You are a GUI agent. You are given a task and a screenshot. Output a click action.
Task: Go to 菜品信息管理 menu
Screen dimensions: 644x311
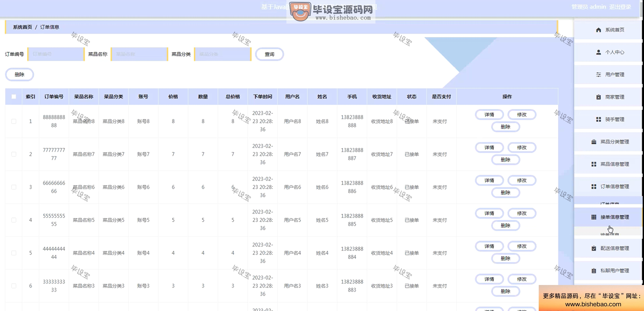pyautogui.click(x=608, y=164)
